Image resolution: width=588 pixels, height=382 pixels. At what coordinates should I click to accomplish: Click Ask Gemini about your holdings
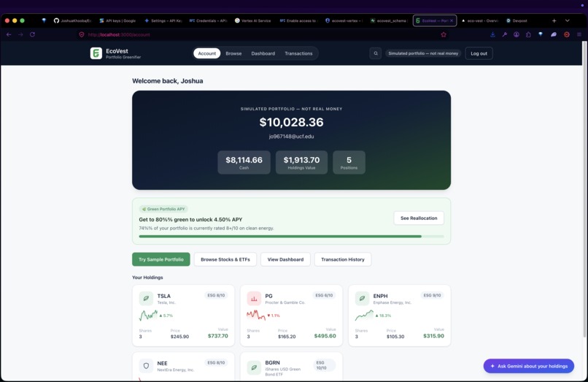click(x=528, y=366)
